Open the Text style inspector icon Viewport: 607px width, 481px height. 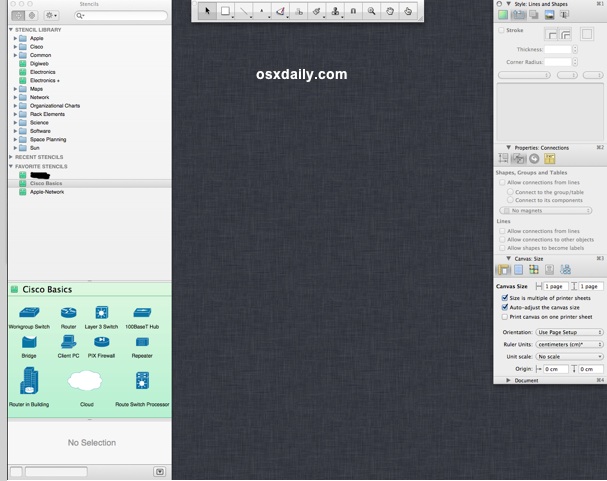click(565, 15)
